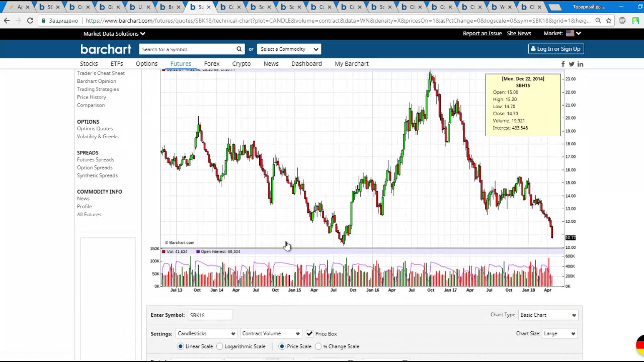Click the German flag icon at right edge
Image resolution: width=644 pixels, height=362 pixels.
(x=640, y=344)
